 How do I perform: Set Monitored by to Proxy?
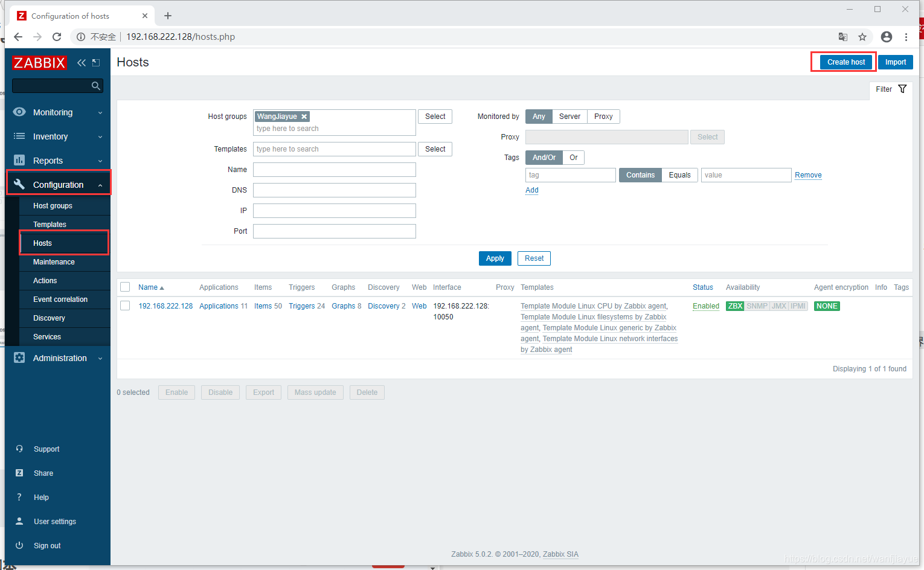coord(603,117)
